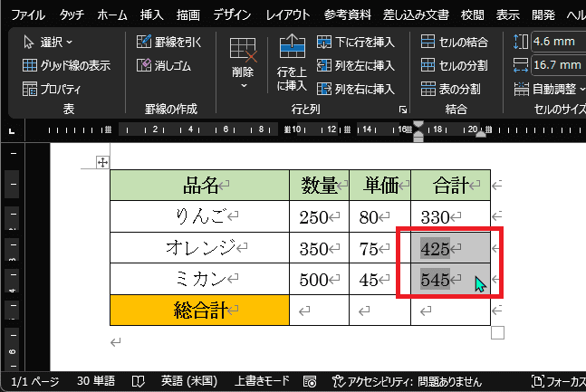
Task: Activate the 消しゴム eraser tool
Action: (164, 66)
